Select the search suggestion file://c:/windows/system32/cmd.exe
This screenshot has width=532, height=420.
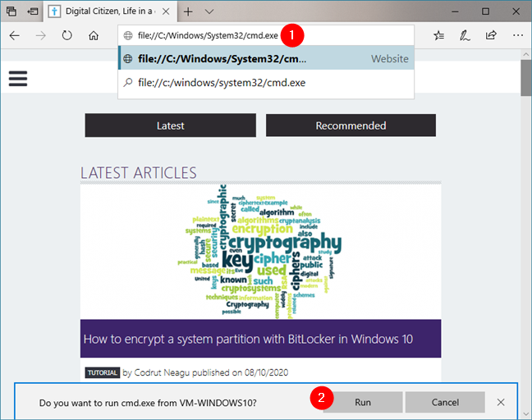click(266, 82)
